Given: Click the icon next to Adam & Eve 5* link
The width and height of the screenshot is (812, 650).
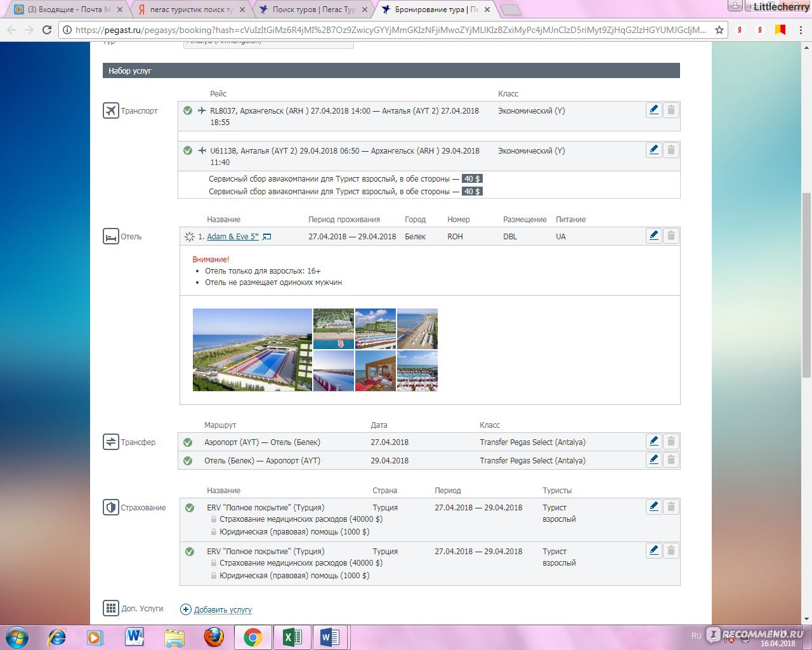Looking at the screenshot, I should [x=267, y=237].
